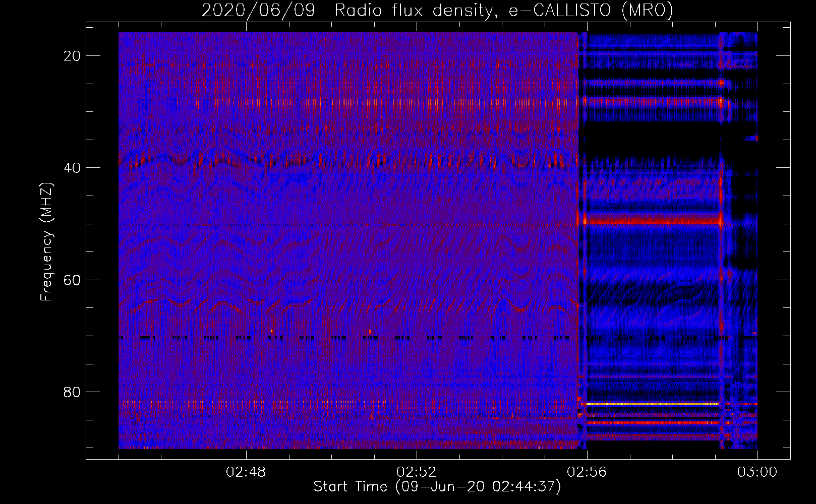
Task: Click the 02:48 time tick label
Action: [x=246, y=472]
